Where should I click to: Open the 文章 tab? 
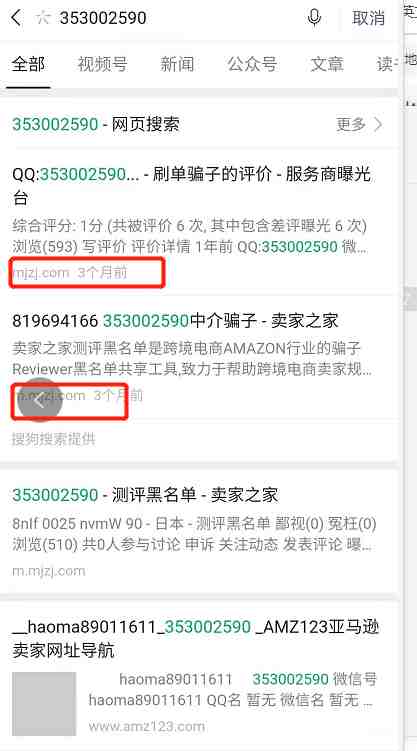tap(327, 64)
